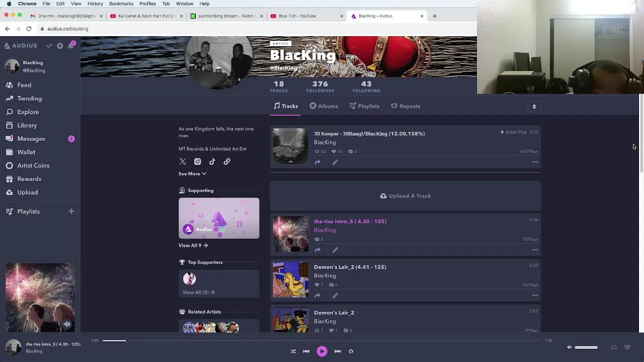Select the Tracks tab
Viewport: 644px width, 362px height.
click(x=286, y=106)
